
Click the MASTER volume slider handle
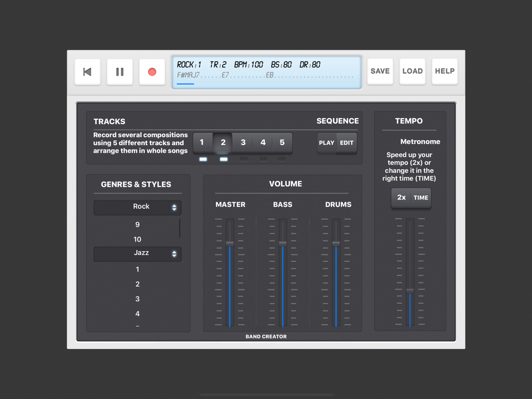[230, 243]
